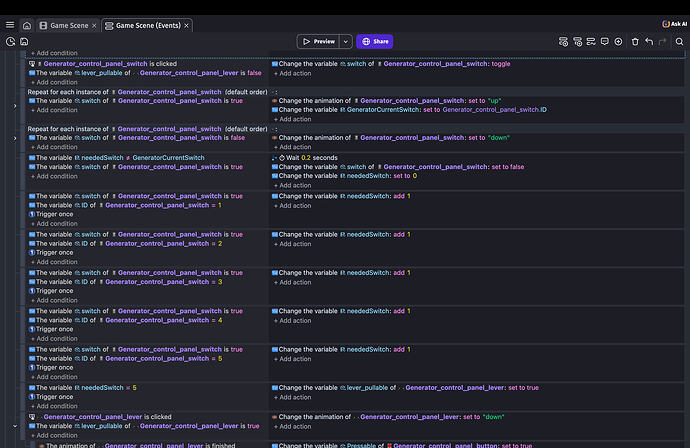Image resolution: width=690 pixels, height=448 pixels.
Task: Select 'lever is clicked' condition
Action: (x=100, y=417)
